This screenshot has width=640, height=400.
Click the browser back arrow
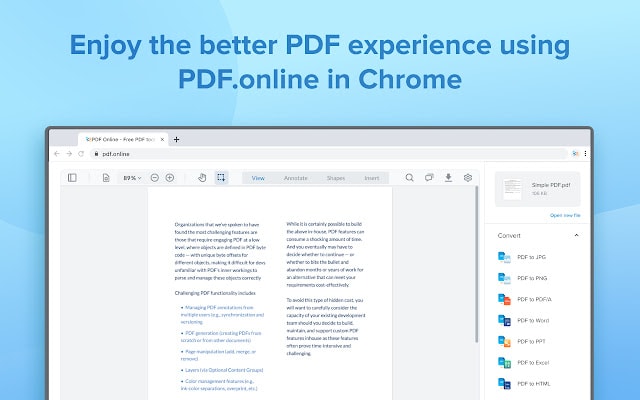(57, 154)
